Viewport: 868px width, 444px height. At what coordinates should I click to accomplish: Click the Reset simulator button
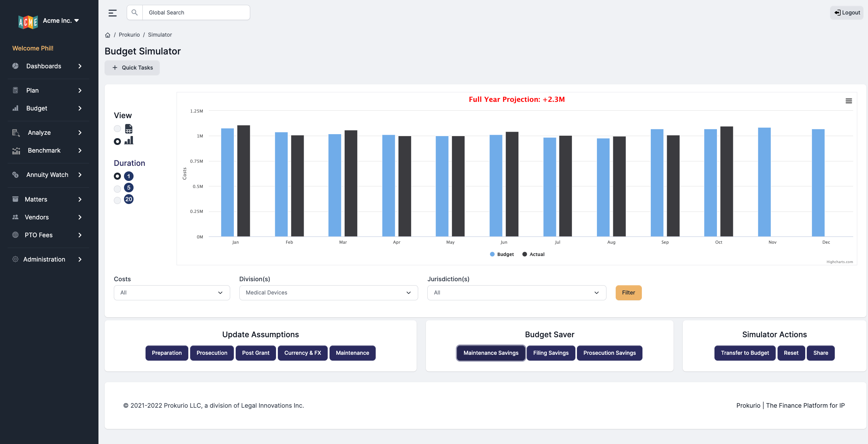791,353
